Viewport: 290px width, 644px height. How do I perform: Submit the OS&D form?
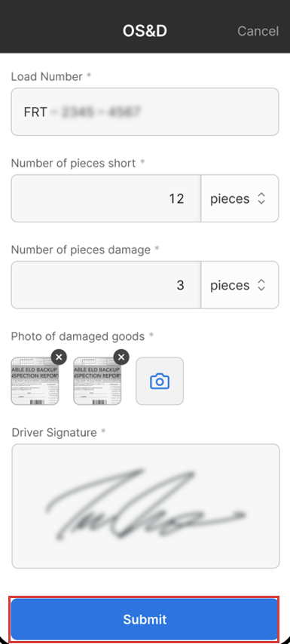coord(145,619)
